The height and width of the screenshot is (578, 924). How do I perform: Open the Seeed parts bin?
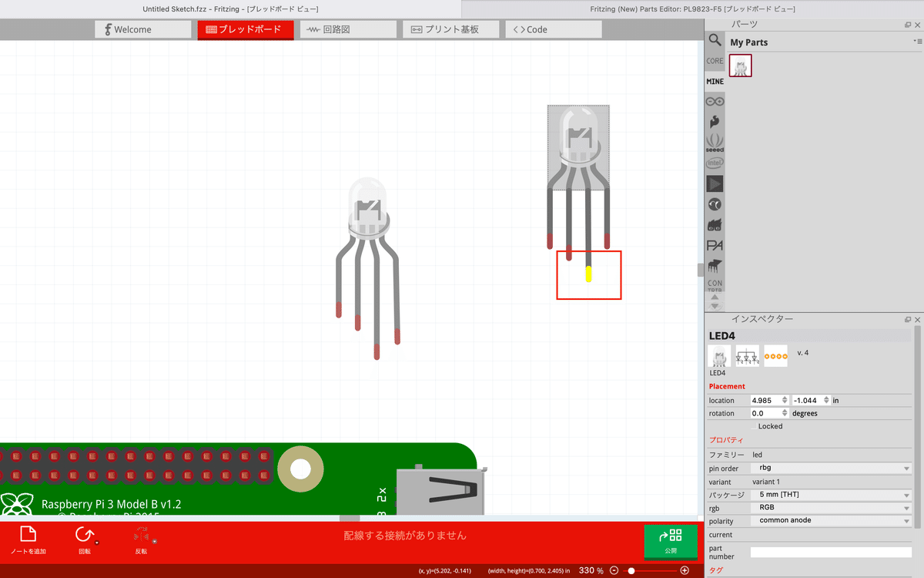tap(715, 143)
